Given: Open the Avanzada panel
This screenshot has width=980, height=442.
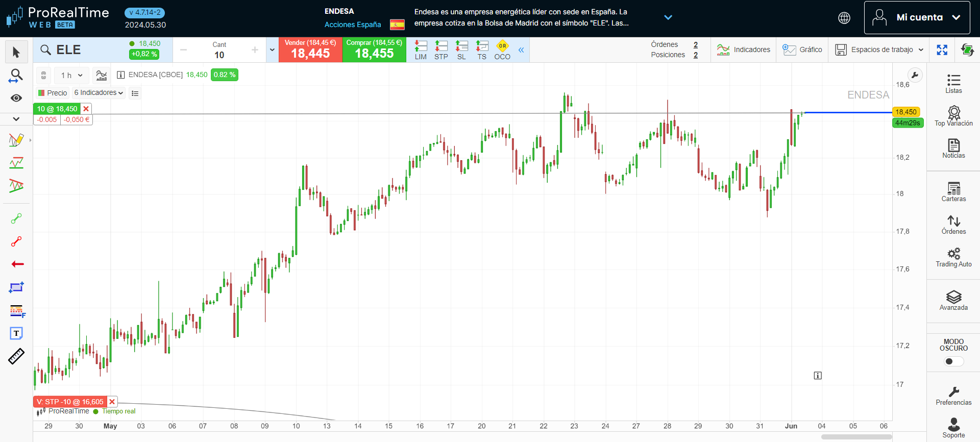Looking at the screenshot, I should point(953,301).
